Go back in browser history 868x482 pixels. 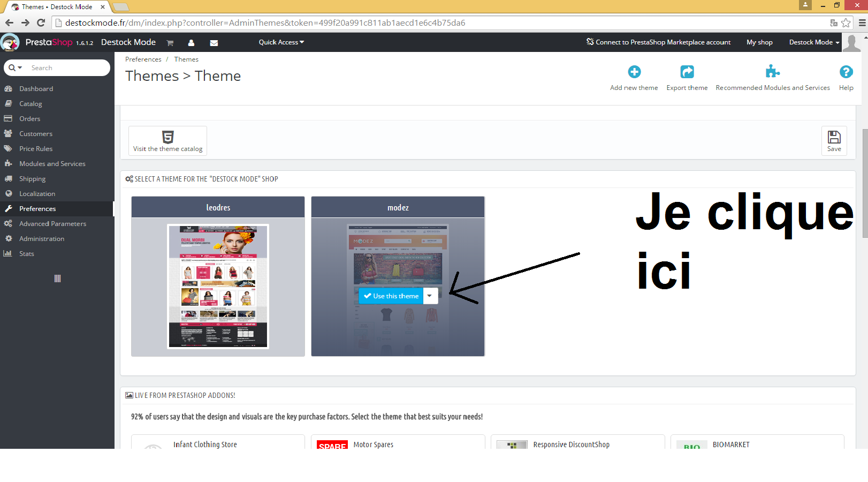click(x=9, y=22)
